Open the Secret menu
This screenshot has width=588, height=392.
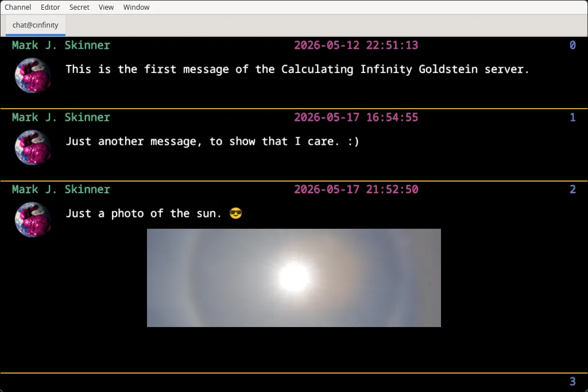pyautogui.click(x=79, y=7)
